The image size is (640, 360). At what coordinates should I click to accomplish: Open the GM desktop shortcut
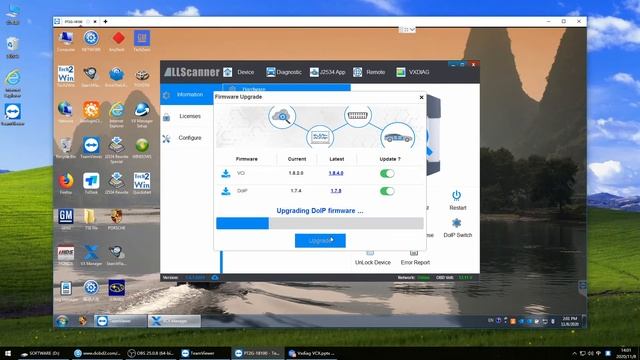pos(66,218)
